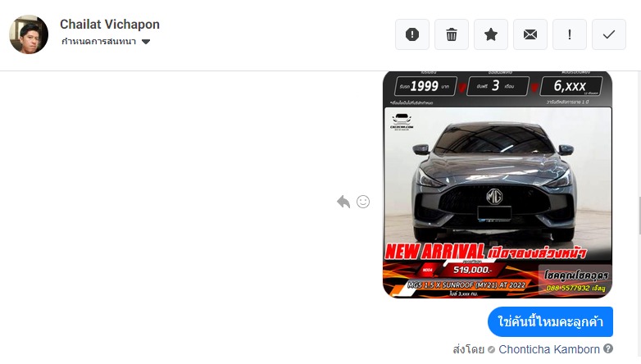Reply to the car image message

(x=343, y=202)
